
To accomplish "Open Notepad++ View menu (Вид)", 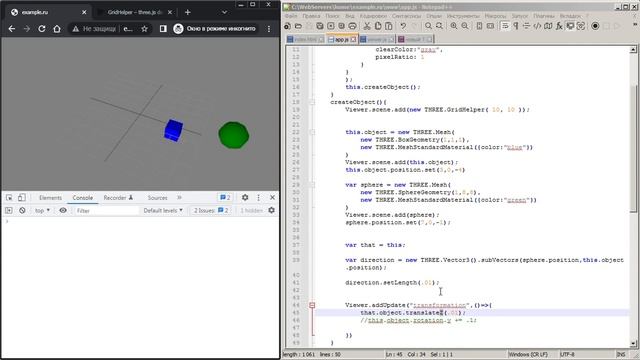I will (350, 16).
